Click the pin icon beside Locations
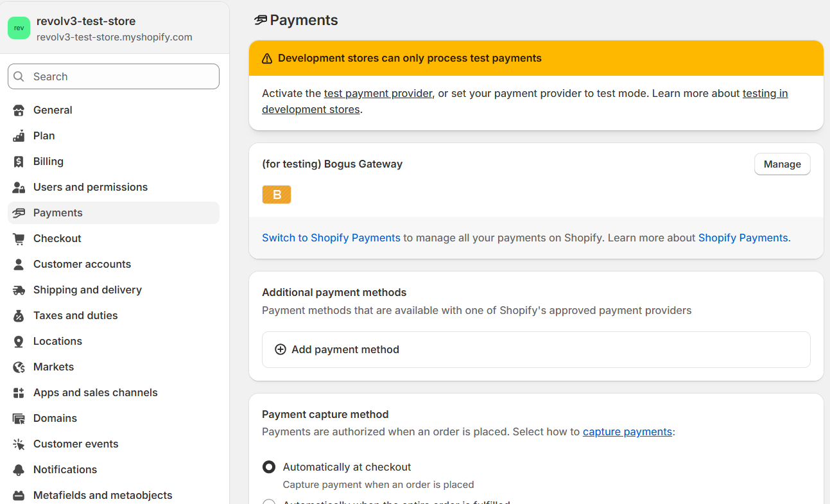 [19, 341]
